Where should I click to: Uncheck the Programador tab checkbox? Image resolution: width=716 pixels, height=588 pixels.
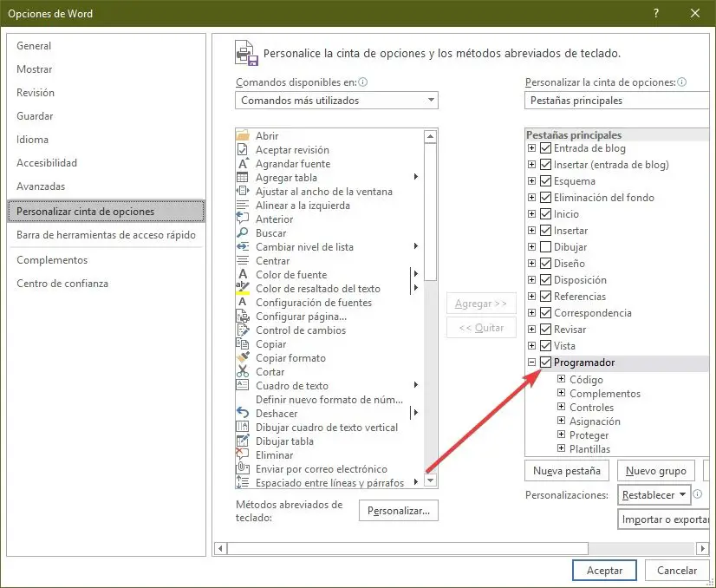click(x=545, y=363)
